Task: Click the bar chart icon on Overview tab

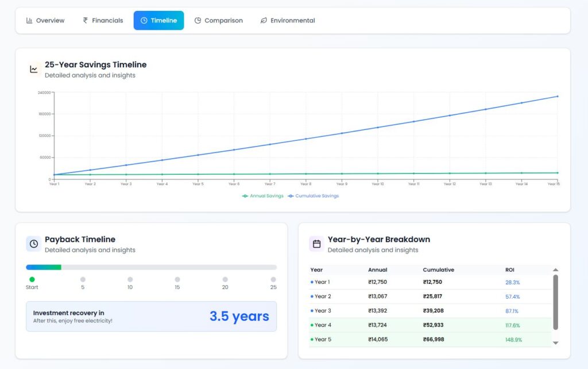Action: [x=29, y=21]
